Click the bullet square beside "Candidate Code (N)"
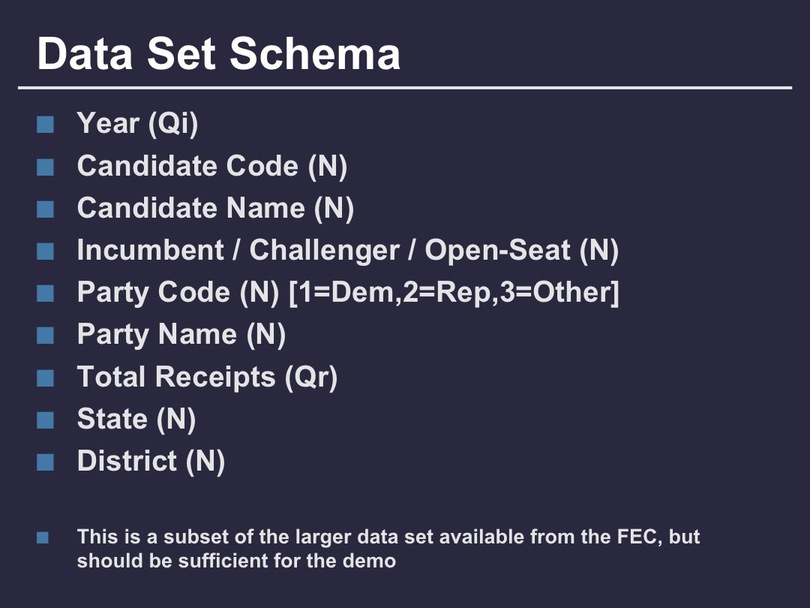810x608 pixels. pos(44,167)
